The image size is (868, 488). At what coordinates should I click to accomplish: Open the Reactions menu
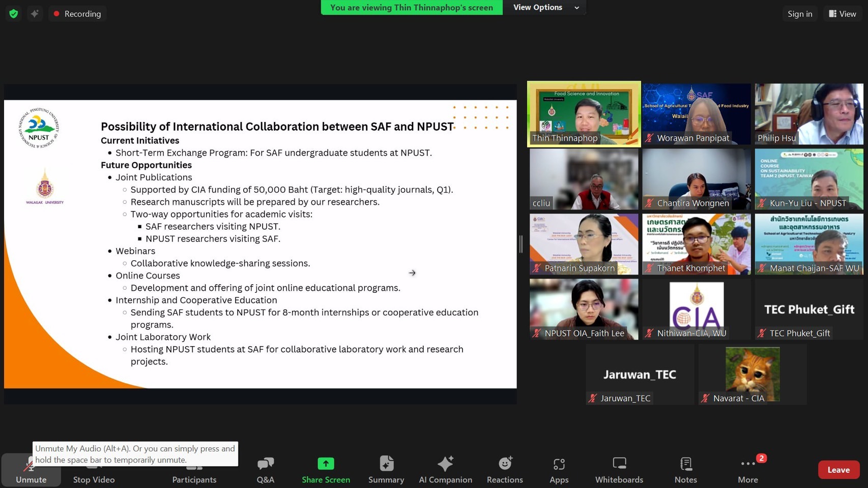(x=504, y=469)
